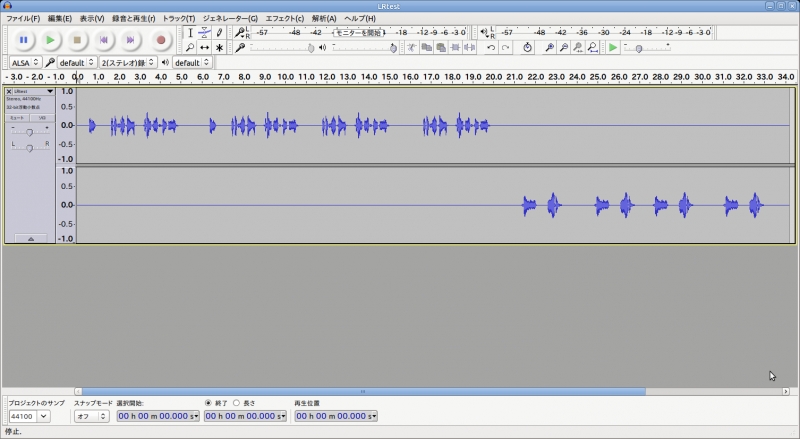Select the 長さ radio button
Screen dimensions: 800x439
(236, 403)
